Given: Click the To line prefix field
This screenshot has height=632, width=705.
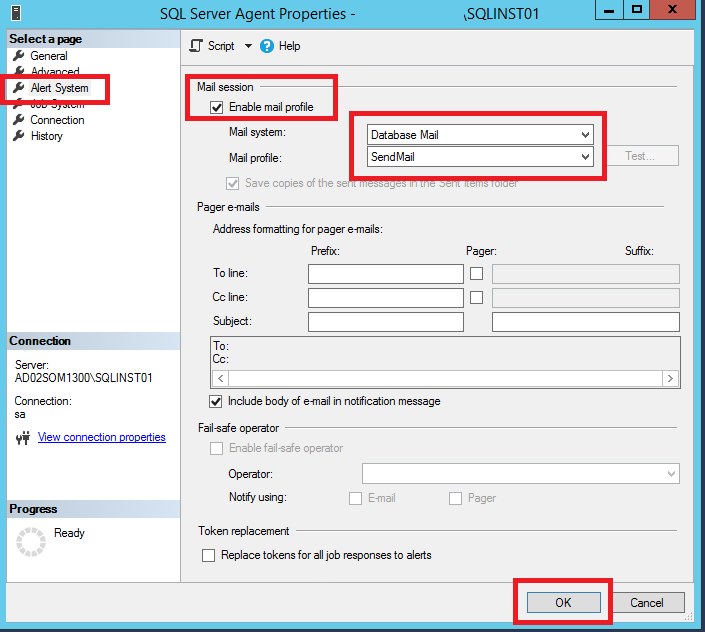Looking at the screenshot, I should tap(385, 273).
